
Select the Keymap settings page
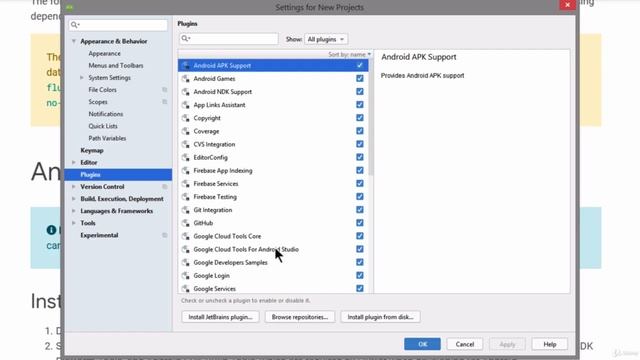point(92,150)
